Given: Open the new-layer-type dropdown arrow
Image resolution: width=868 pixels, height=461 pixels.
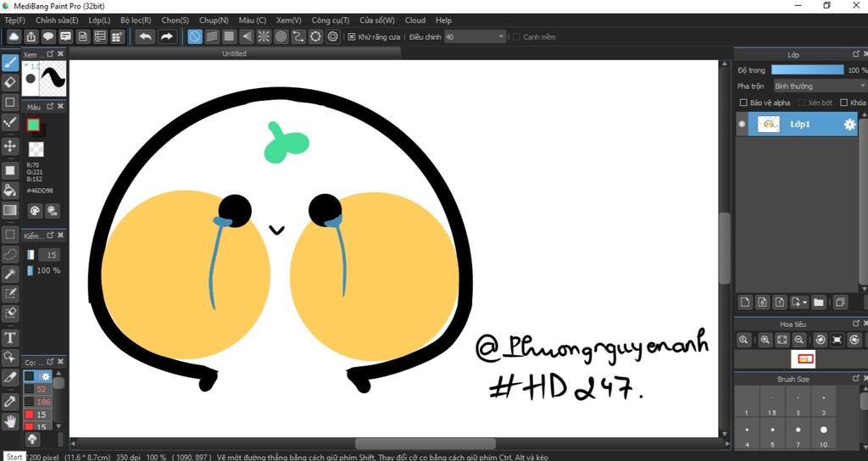Looking at the screenshot, I should tap(804, 303).
